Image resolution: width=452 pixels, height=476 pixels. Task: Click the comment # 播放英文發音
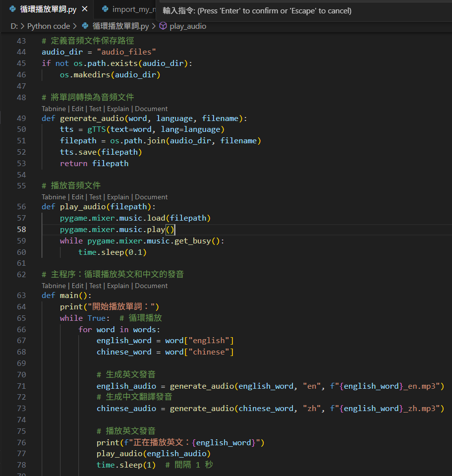point(126,431)
